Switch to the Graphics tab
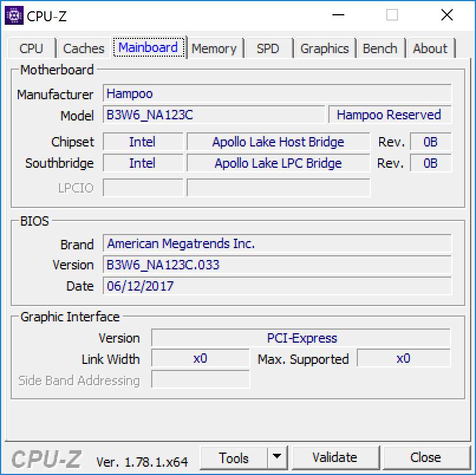The image size is (476, 475). click(324, 48)
